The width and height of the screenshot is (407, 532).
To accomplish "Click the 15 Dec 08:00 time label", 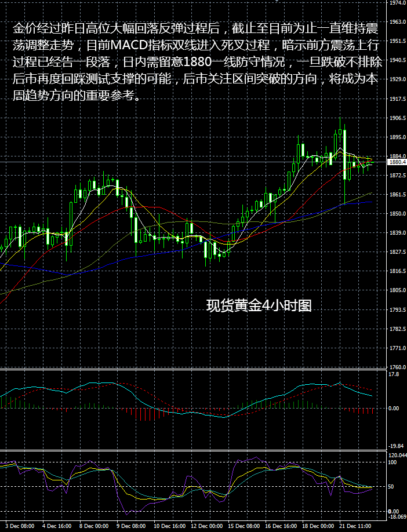I will coord(244,526).
